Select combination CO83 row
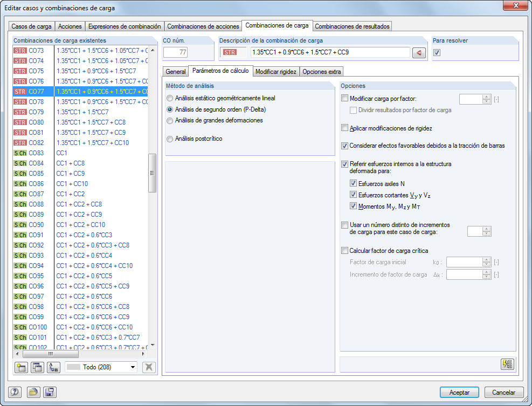This screenshot has width=532, height=406. 80,153
